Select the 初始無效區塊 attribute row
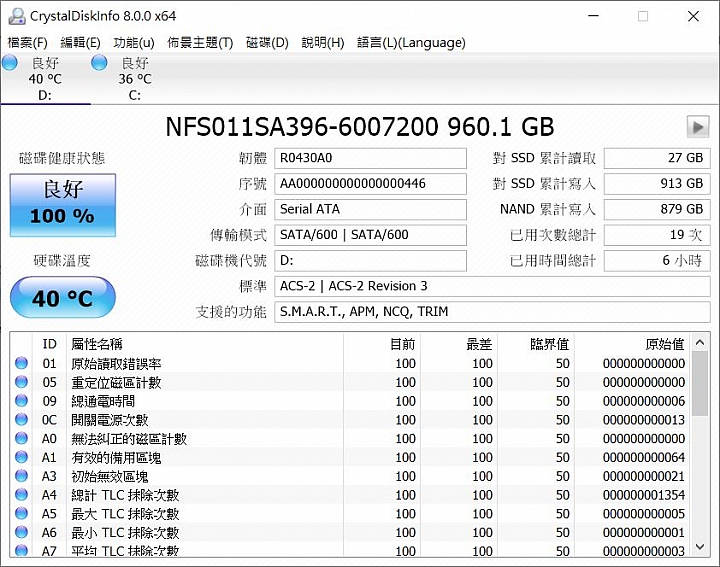 click(350, 476)
